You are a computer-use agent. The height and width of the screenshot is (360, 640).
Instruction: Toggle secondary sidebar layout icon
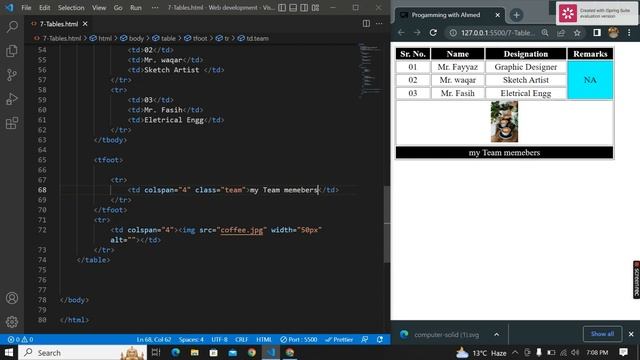click(x=304, y=7)
